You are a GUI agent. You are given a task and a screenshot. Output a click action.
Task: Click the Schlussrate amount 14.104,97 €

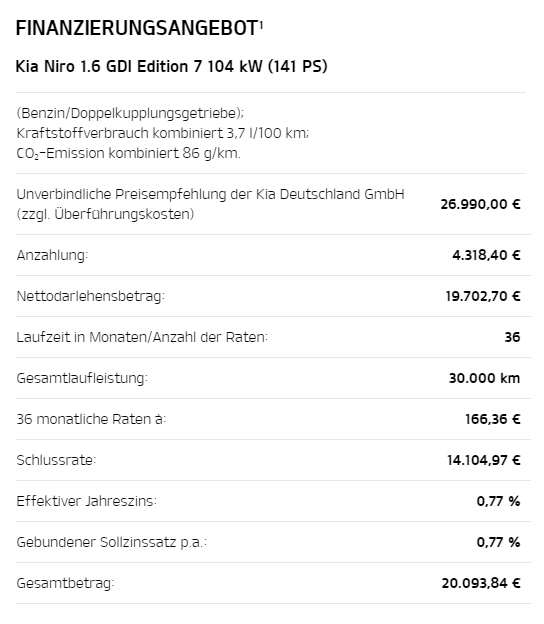point(484,460)
